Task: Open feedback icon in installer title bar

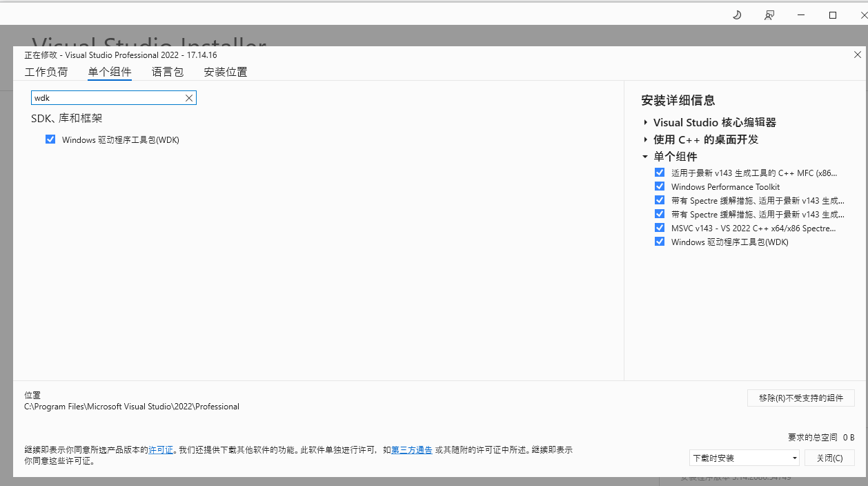Action: (x=769, y=14)
